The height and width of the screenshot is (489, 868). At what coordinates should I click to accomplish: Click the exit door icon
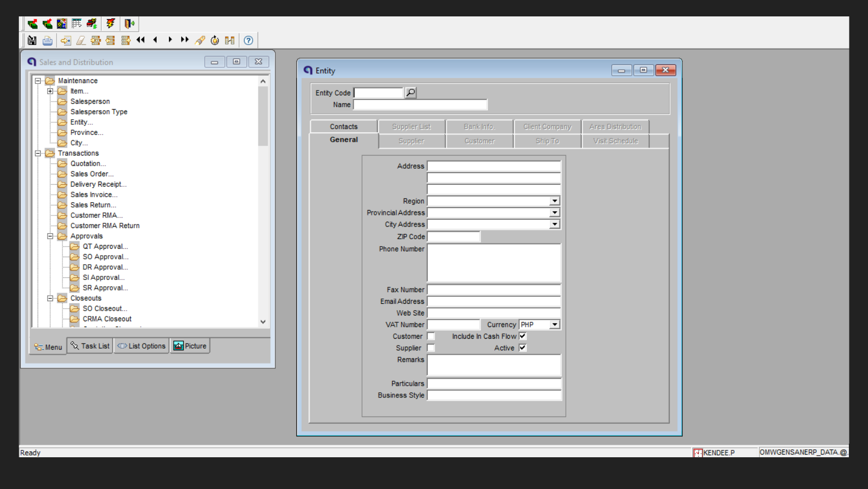[130, 23]
